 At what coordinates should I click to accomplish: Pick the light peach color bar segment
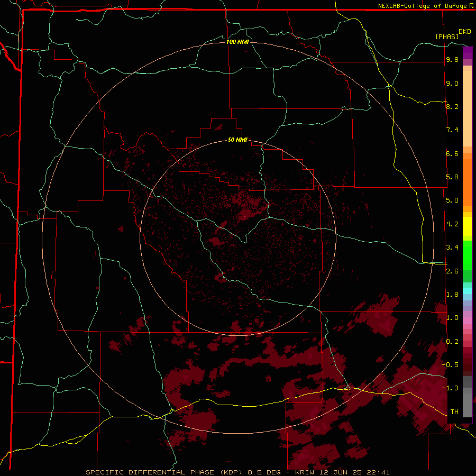[x=467, y=109]
